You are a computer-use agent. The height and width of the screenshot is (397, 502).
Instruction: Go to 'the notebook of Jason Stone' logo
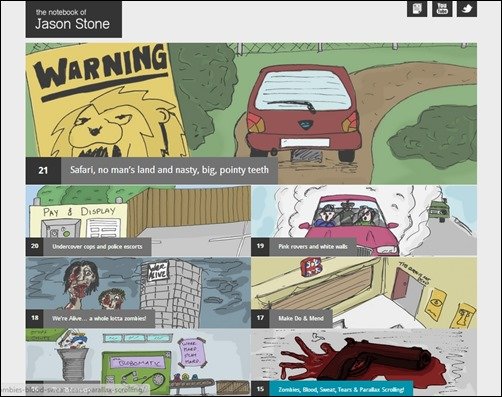[x=74, y=19]
